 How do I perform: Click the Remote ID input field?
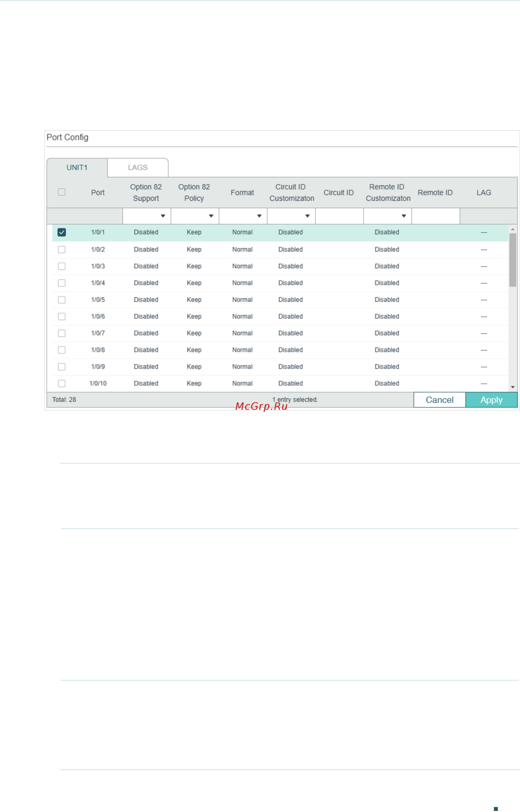tap(436, 216)
